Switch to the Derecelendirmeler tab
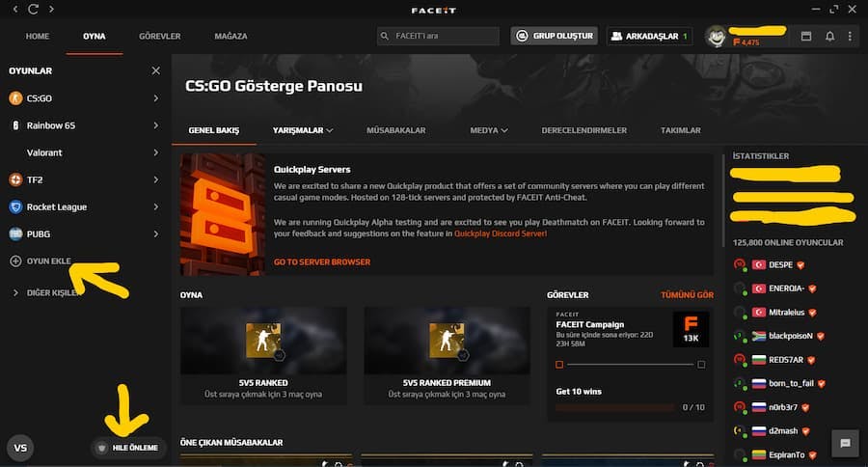 coord(584,130)
